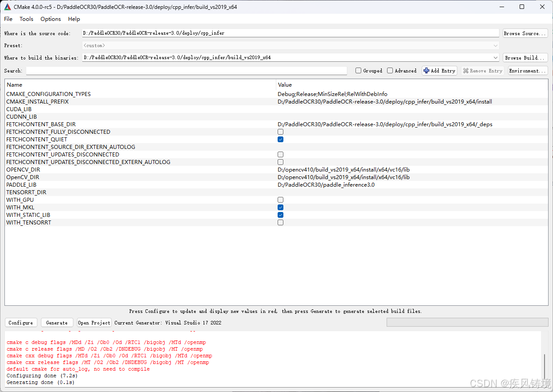The width and height of the screenshot is (553, 392).
Task: Click the empty CUDA_LIB value cell
Action: (412, 109)
